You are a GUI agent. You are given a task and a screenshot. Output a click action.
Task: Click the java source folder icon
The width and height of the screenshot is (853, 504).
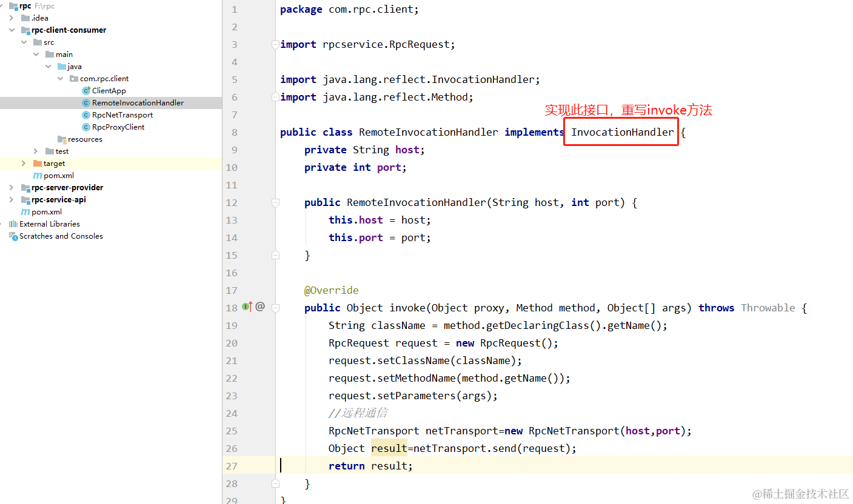(62, 67)
